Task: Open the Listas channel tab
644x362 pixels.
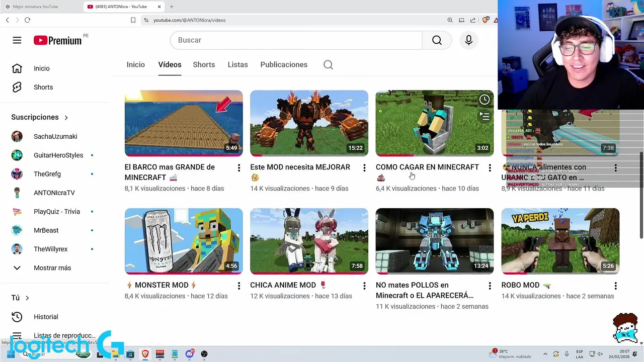Action: [x=237, y=64]
